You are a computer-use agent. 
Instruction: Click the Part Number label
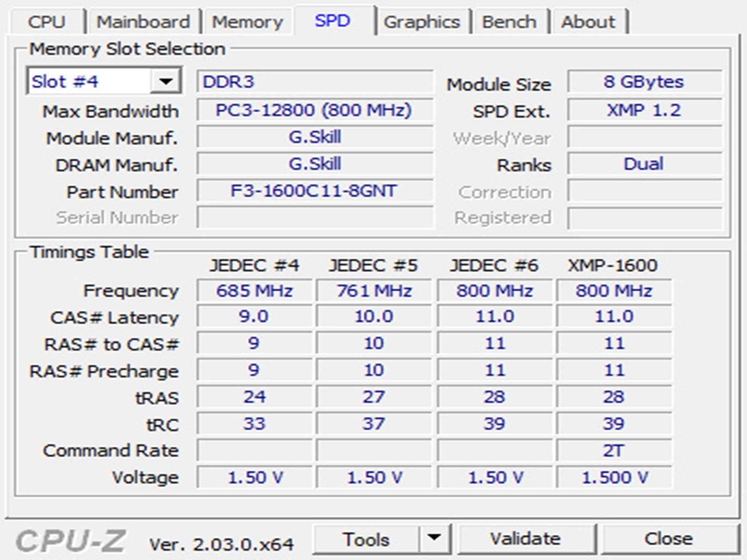pos(122,192)
